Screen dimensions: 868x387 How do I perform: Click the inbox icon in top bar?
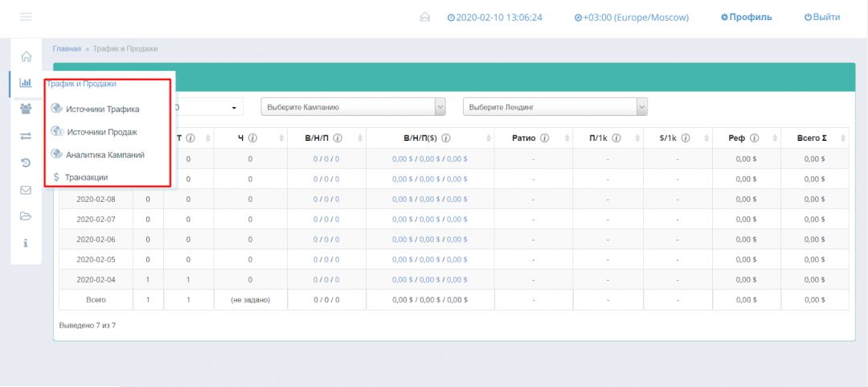425,17
